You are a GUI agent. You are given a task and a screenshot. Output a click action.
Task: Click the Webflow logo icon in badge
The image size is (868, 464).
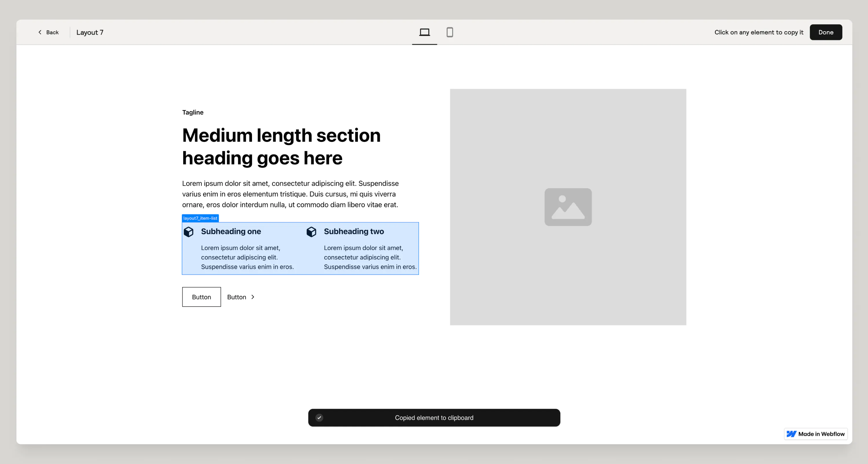[791, 434]
